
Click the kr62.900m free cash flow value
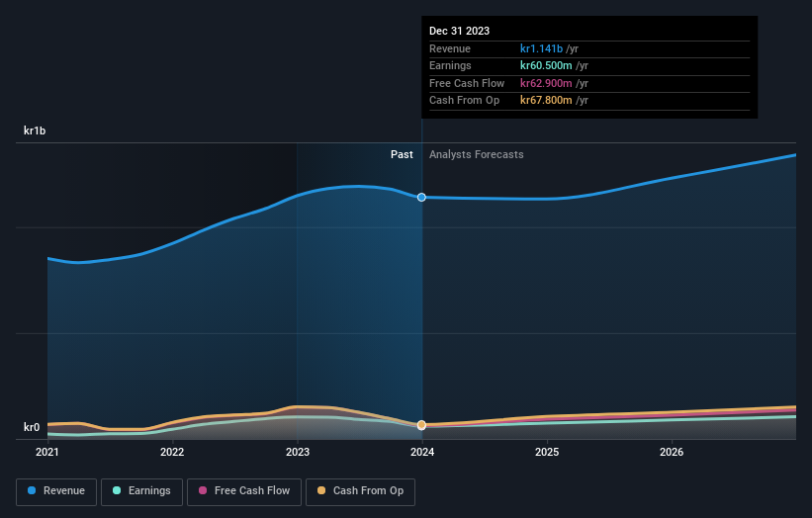point(546,83)
